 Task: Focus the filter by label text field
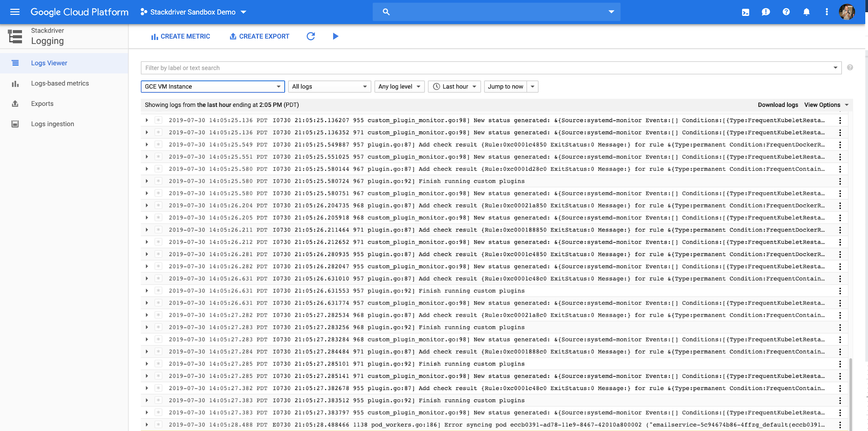(x=486, y=68)
